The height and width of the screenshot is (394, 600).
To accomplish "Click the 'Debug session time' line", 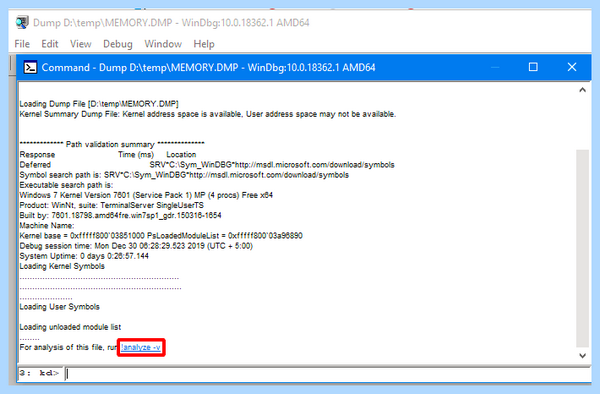I will point(136,246).
